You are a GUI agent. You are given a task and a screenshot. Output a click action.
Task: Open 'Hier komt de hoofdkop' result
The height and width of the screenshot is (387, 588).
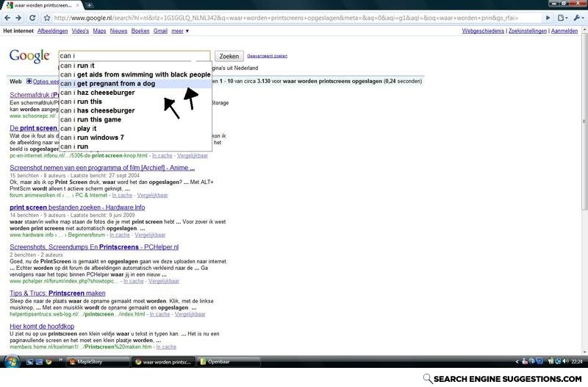[42, 326]
